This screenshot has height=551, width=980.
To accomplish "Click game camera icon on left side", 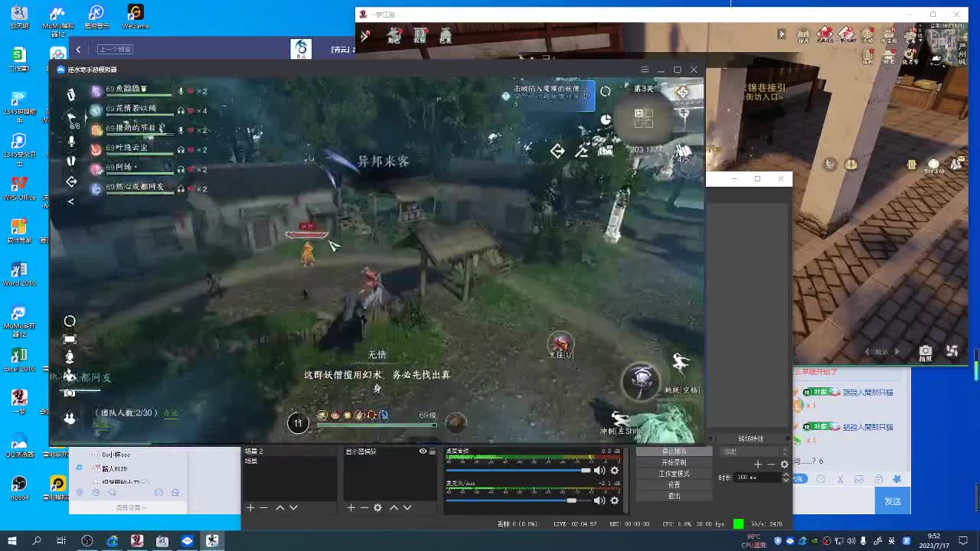I will click(x=70, y=393).
